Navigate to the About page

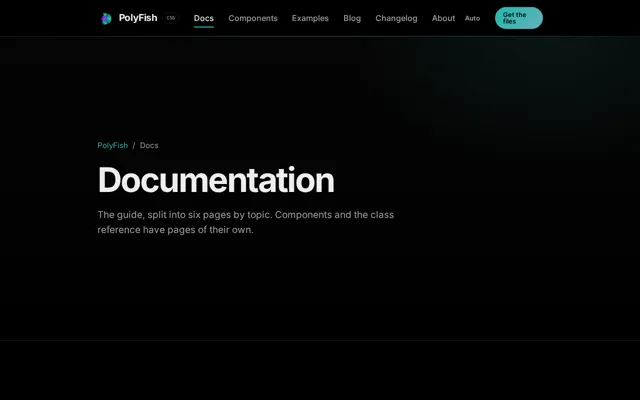pos(443,18)
